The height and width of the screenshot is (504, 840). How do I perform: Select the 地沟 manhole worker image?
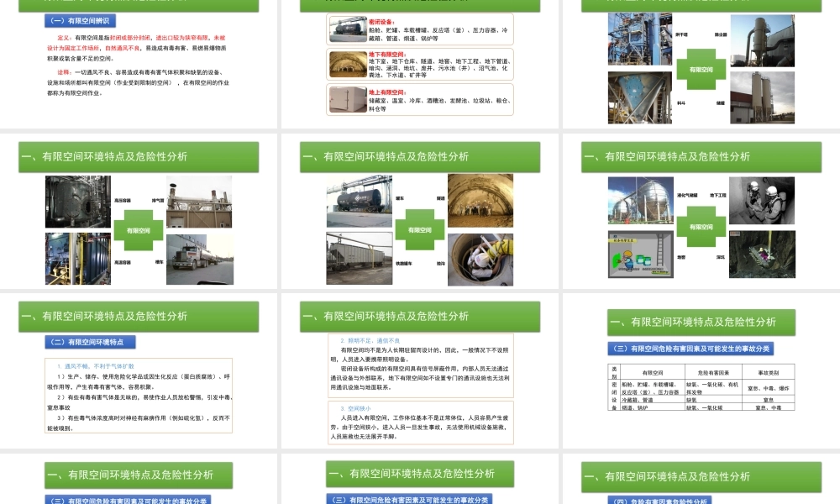tap(483, 258)
